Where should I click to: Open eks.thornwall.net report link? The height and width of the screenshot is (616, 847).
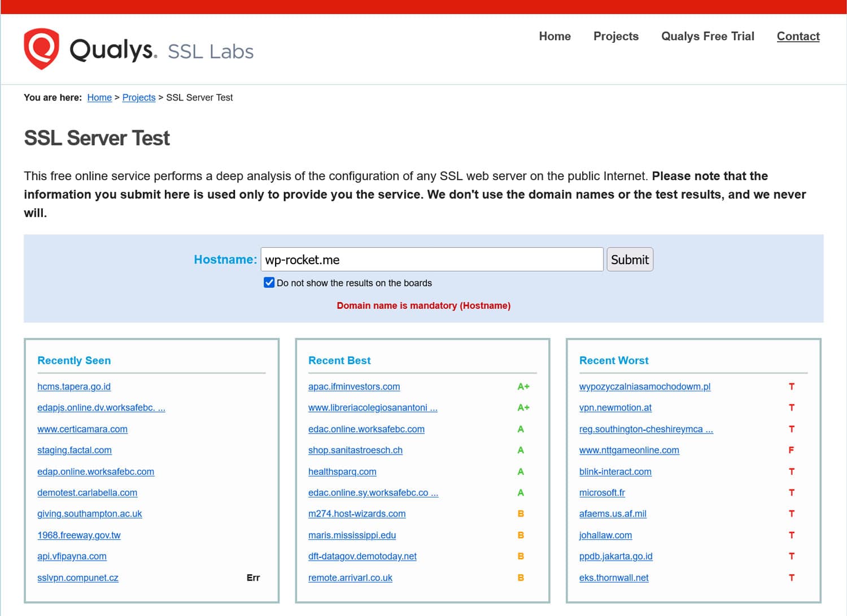click(x=614, y=578)
